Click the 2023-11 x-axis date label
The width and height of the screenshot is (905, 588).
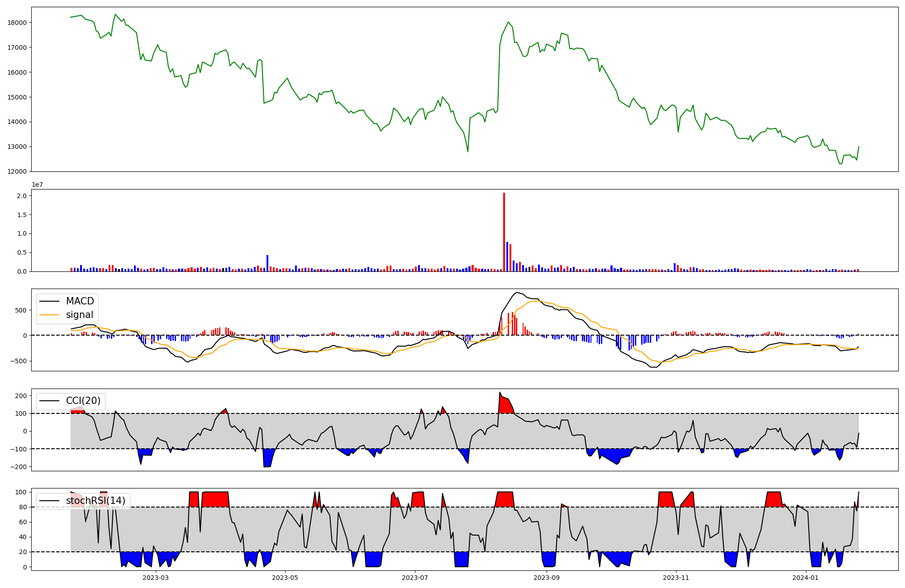pyautogui.click(x=676, y=578)
